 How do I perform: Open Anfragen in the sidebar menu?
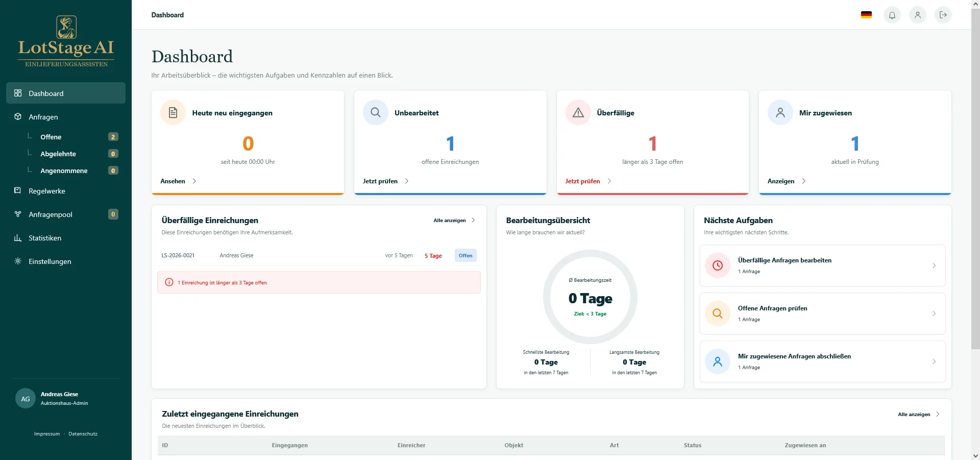pyautogui.click(x=66, y=117)
